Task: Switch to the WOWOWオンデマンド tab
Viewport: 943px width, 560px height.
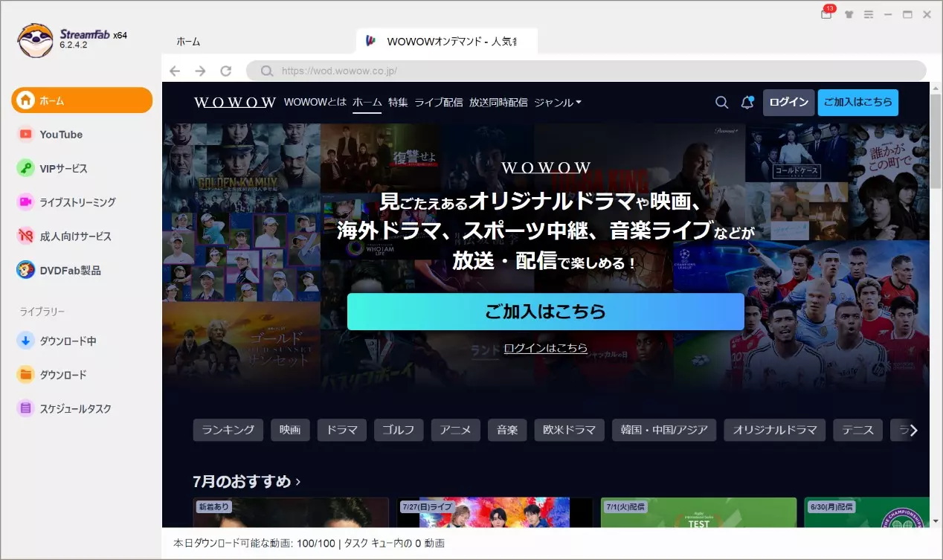Action: [447, 41]
